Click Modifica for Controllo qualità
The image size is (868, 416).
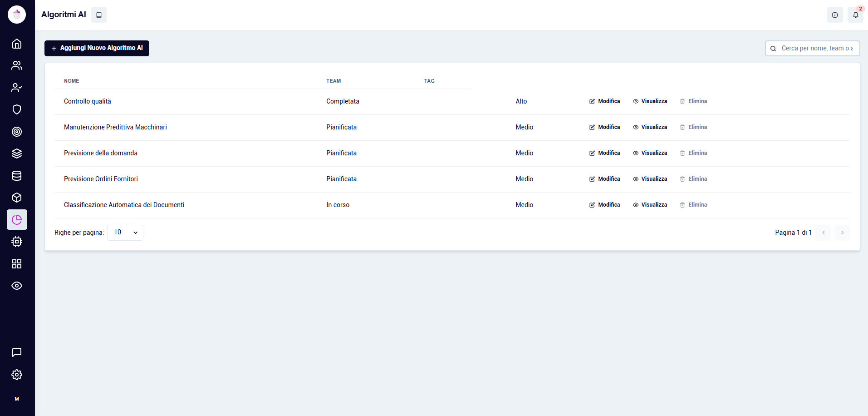604,101
